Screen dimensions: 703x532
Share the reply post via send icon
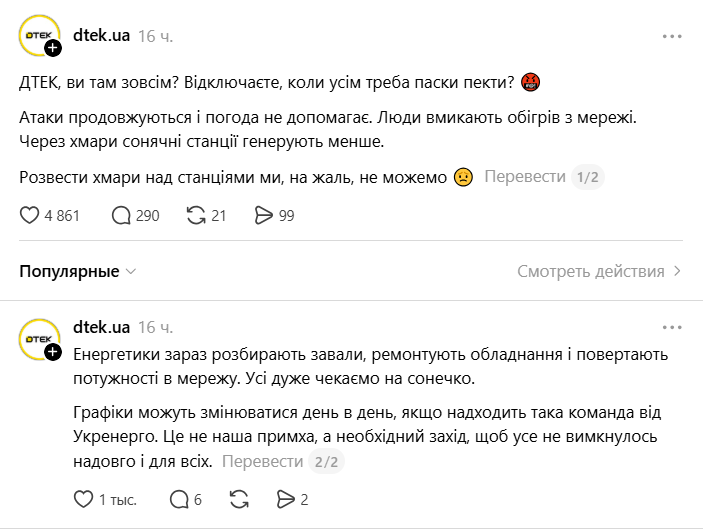pyautogui.click(x=285, y=499)
